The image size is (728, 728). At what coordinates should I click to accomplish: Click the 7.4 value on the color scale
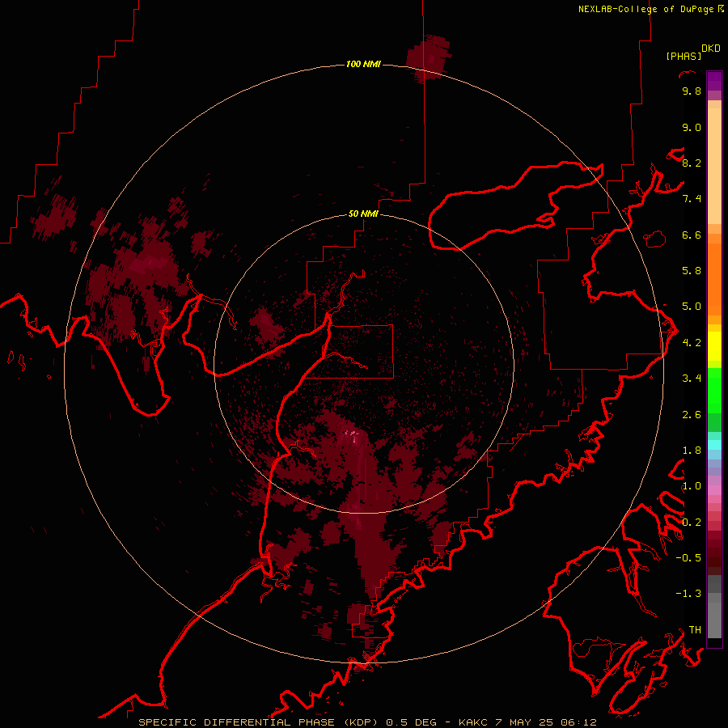tap(692, 199)
